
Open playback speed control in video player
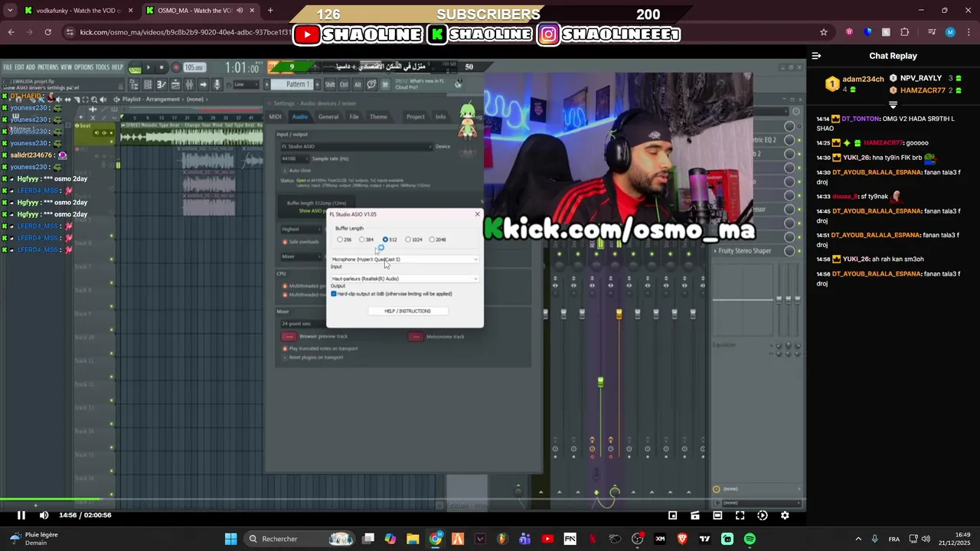(x=762, y=515)
